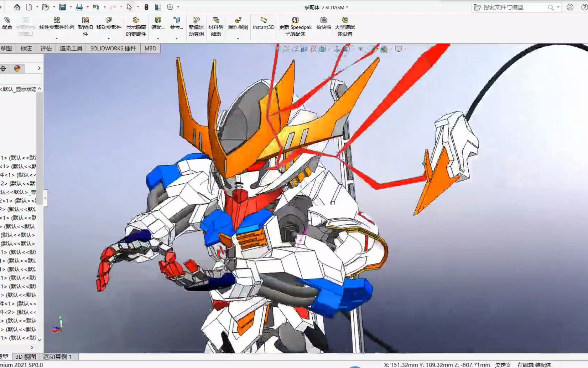588x368 pixels.
Task: Click the Rebuild traffic light icon
Action: click(146, 7)
